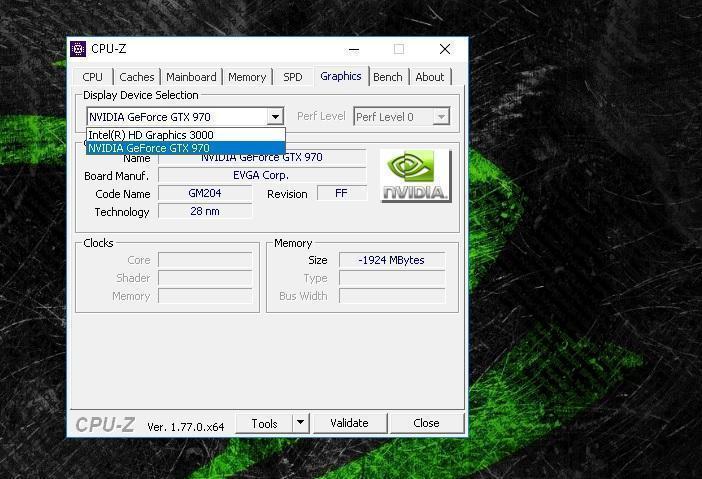Minimize the CPU-Z window
Screen dimensions: 702x479
click(x=354, y=49)
